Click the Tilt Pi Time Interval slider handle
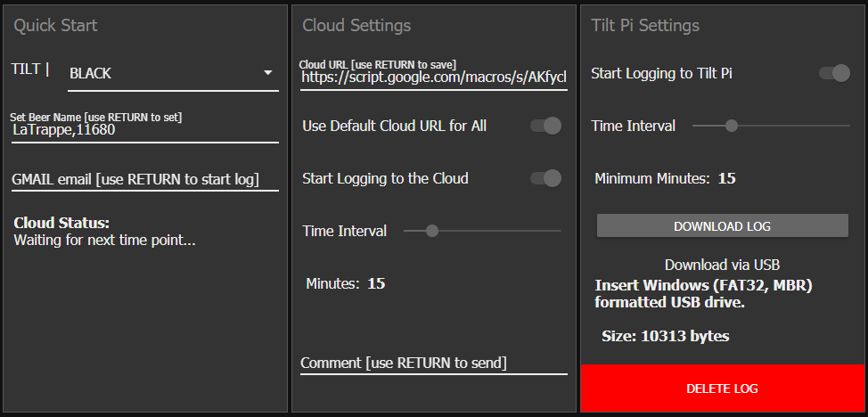 click(x=732, y=126)
